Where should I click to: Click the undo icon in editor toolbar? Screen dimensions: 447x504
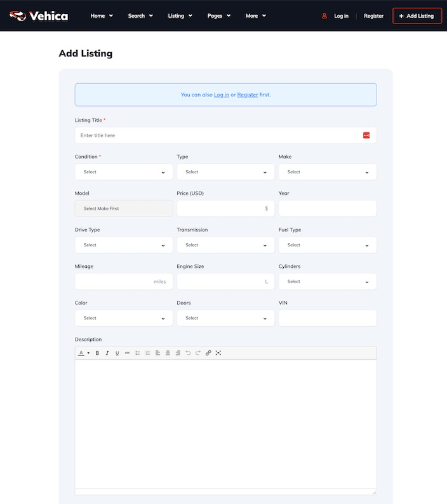(188, 353)
